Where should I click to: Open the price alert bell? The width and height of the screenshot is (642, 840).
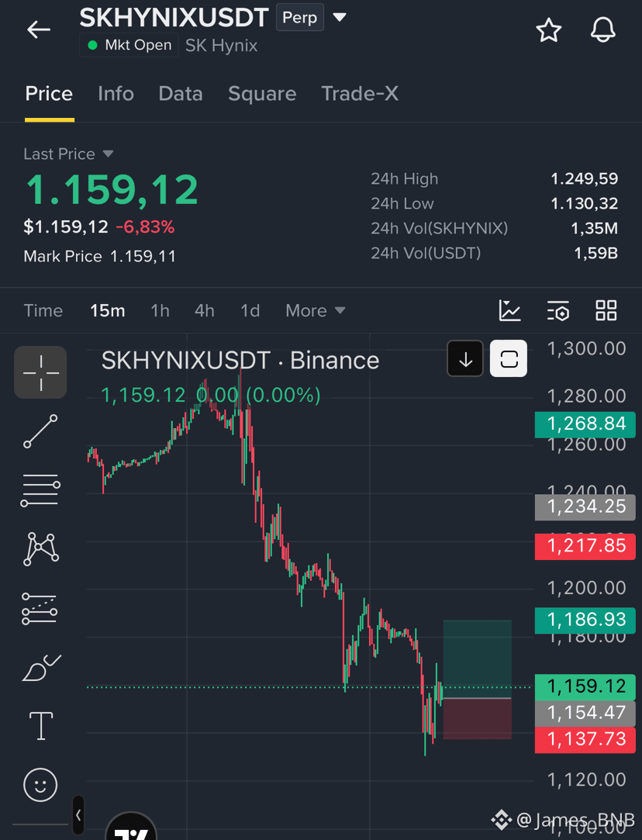coord(603,29)
